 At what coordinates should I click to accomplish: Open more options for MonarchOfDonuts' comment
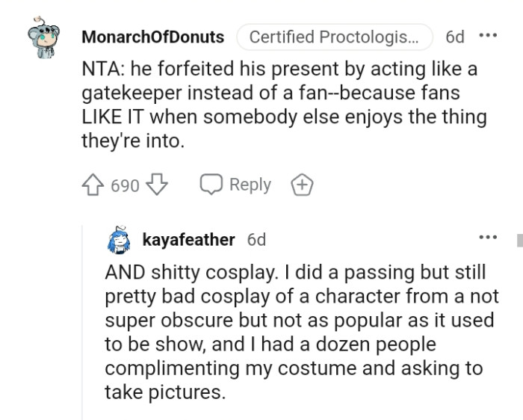tap(488, 36)
